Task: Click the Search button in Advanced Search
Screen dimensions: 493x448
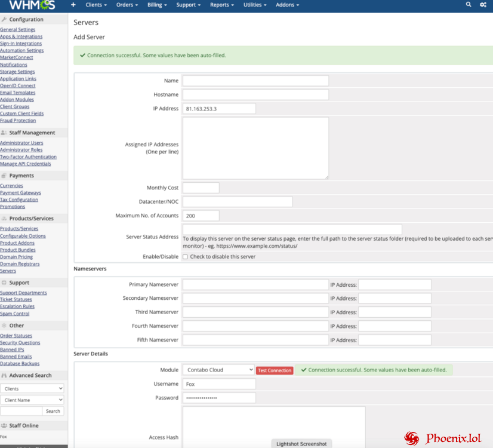Action: (x=53, y=411)
